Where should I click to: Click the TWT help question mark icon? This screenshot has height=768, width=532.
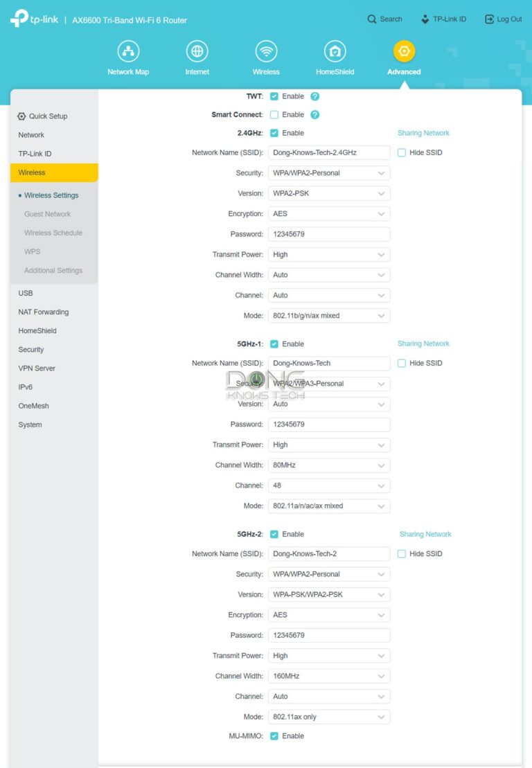pyautogui.click(x=315, y=96)
